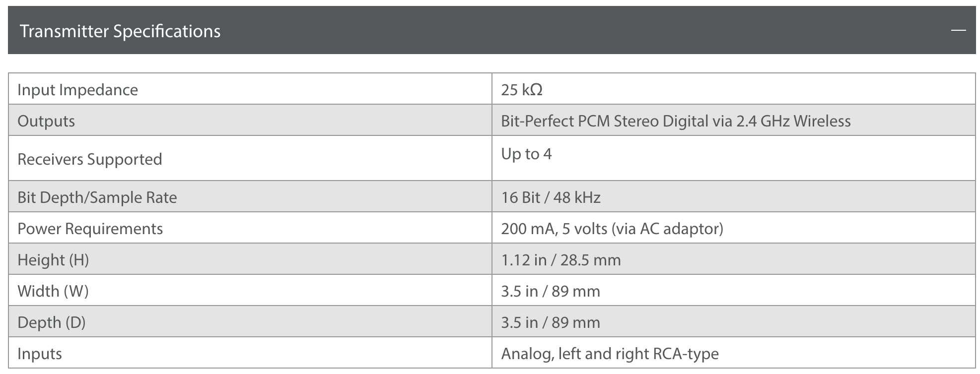Click the Up to 4 value
Image resolution: width=980 pixels, height=374 pixels.
pos(526,154)
